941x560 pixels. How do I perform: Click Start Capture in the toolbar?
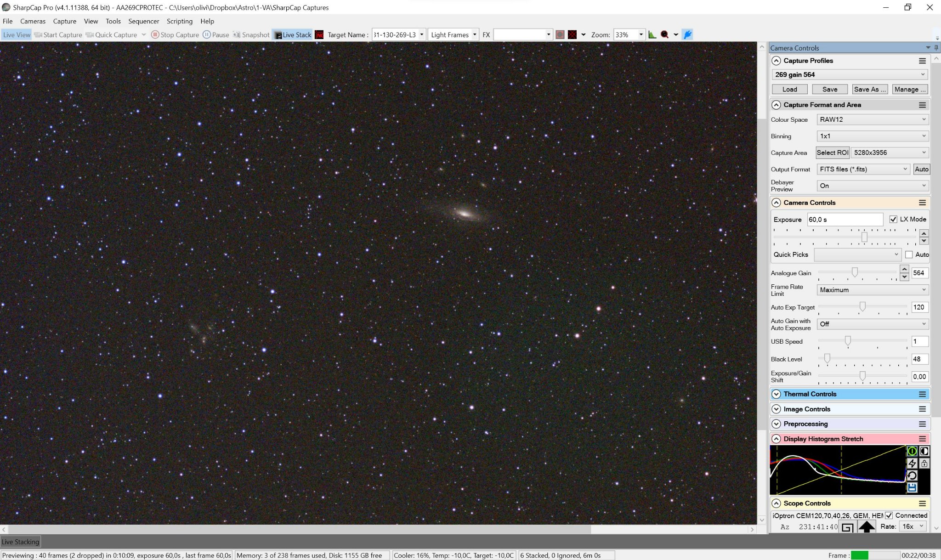click(58, 35)
